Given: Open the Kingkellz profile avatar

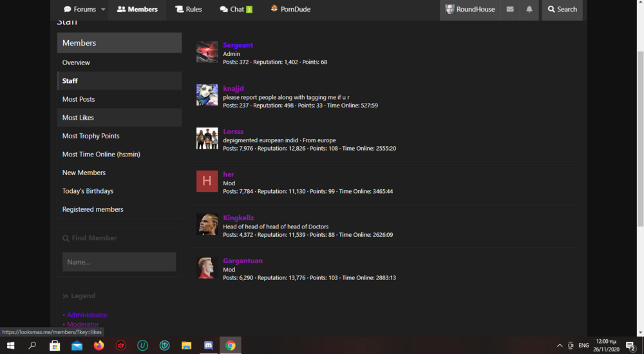Looking at the screenshot, I should [x=207, y=224].
